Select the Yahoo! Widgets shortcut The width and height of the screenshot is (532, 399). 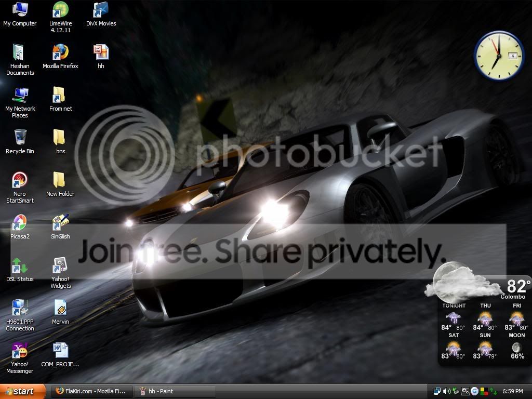pos(60,273)
